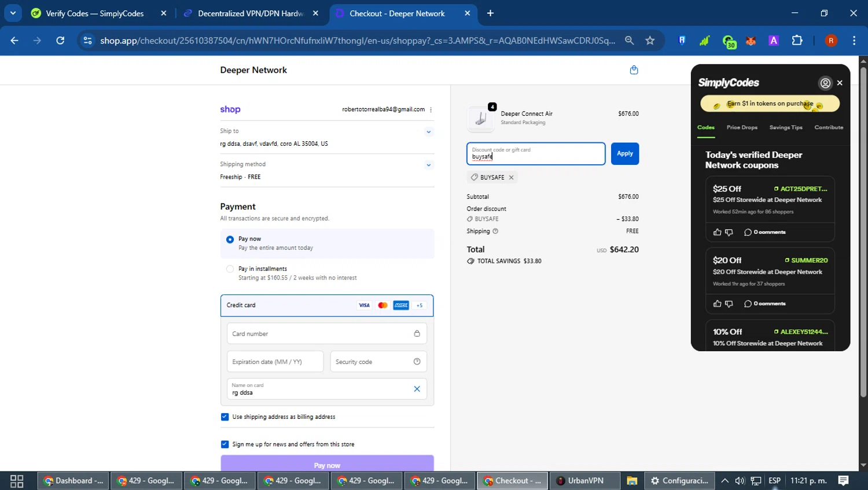The height and width of the screenshot is (490, 868).
Task: Switch to Savings Tips tab
Action: coord(786,128)
